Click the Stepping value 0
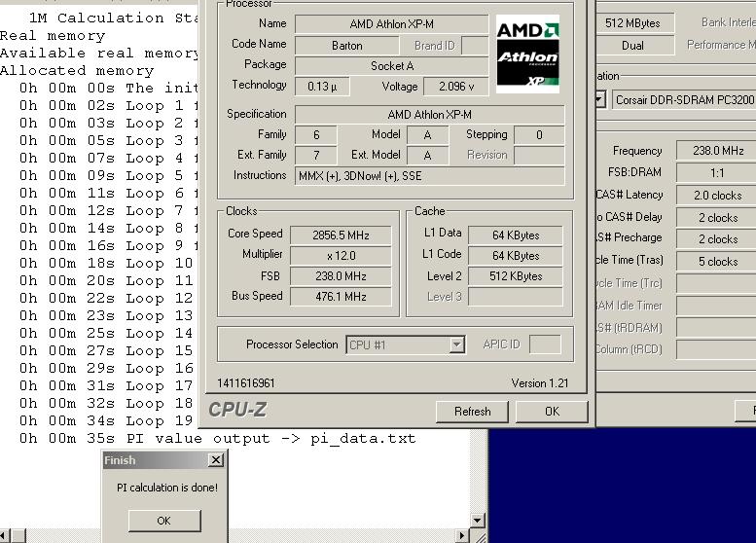This screenshot has width=756, height=543. [539, 135]
